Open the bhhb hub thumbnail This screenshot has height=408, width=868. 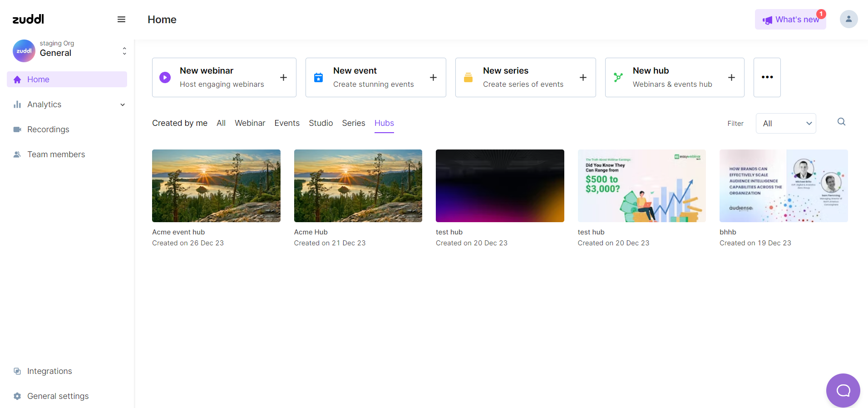pyautogui.click(x=783, y=186)
